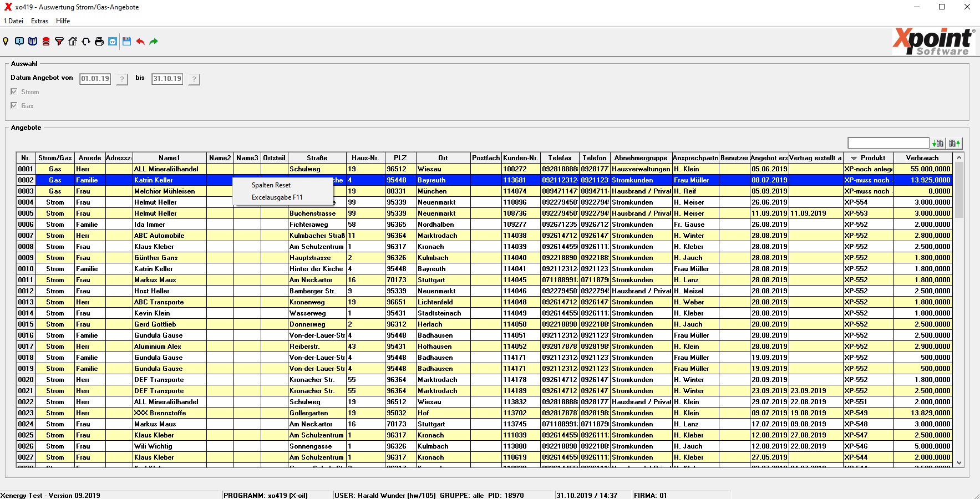The image size is (980, 499).
Task: Click Ort cell Nordhalben
Action: click(443, 225)
